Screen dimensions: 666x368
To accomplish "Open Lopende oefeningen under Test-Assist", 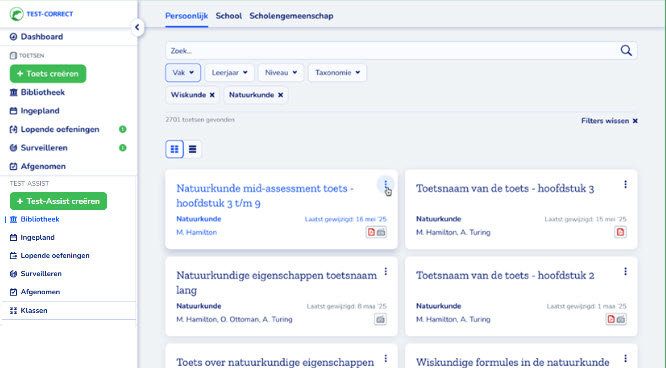I will (49, 255).
